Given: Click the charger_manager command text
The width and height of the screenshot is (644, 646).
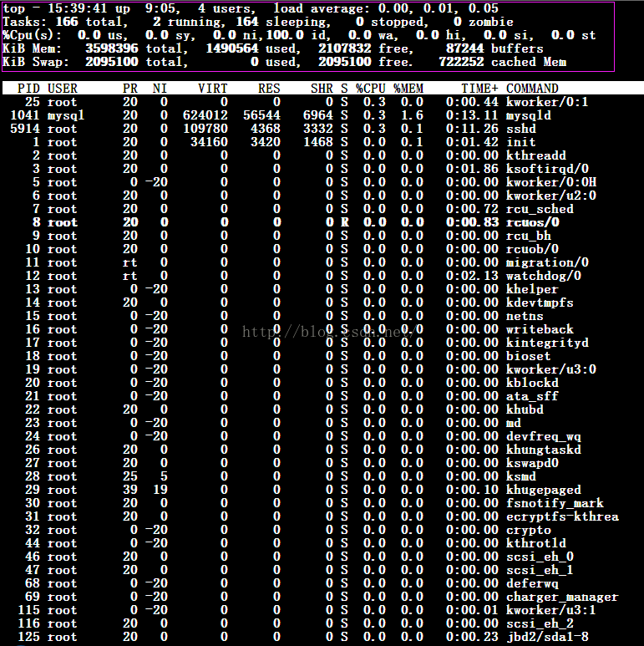Looking at the screenshot, I should tap(562, 597).
